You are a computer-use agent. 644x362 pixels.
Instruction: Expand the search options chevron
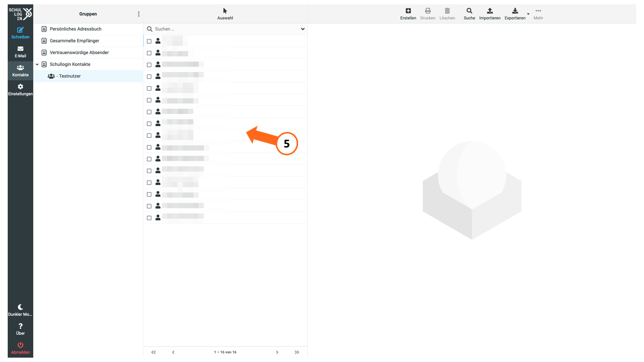pos(303,29)
